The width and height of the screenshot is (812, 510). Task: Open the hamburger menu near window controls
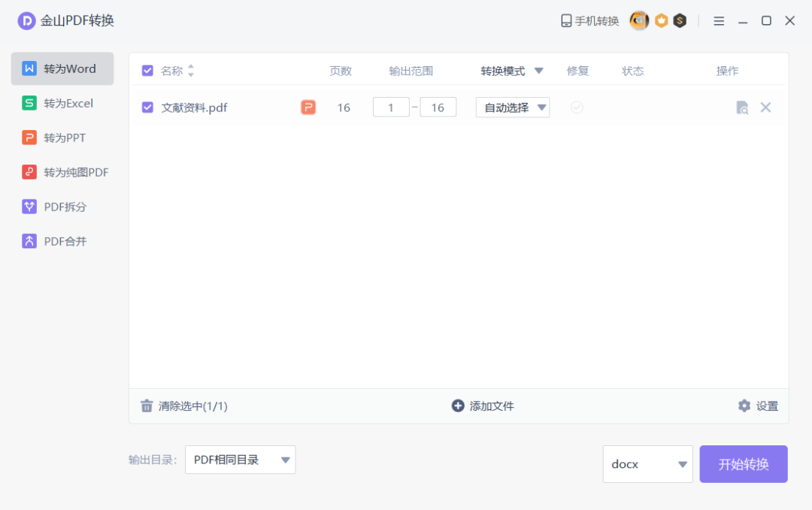point(719,20)
